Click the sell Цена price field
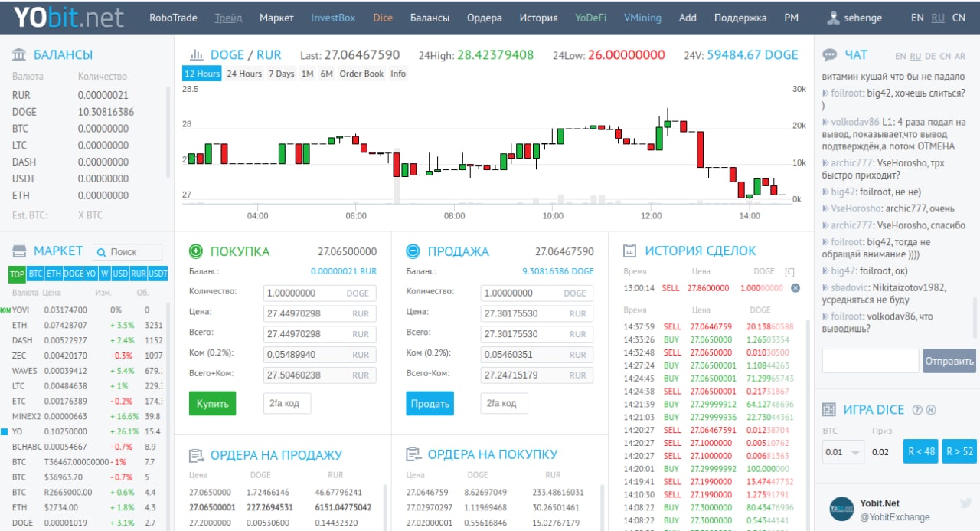 [x=537, y=313]
